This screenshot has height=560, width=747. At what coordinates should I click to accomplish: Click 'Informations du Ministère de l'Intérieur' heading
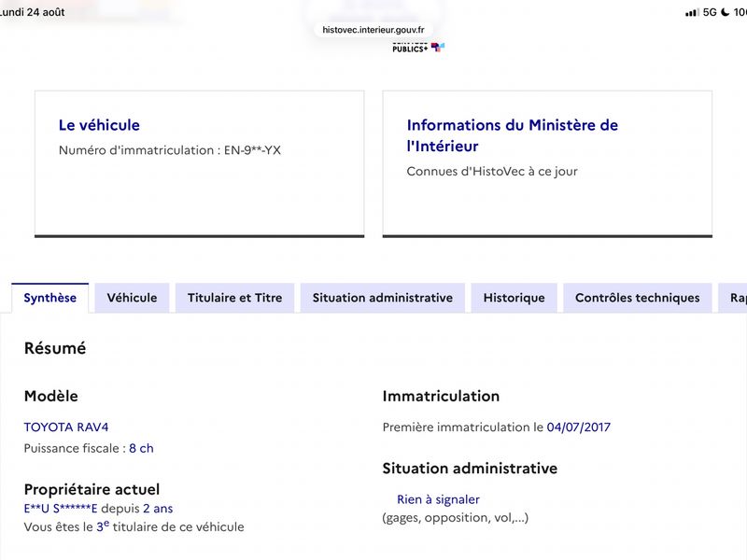click(x=512, y=135)
